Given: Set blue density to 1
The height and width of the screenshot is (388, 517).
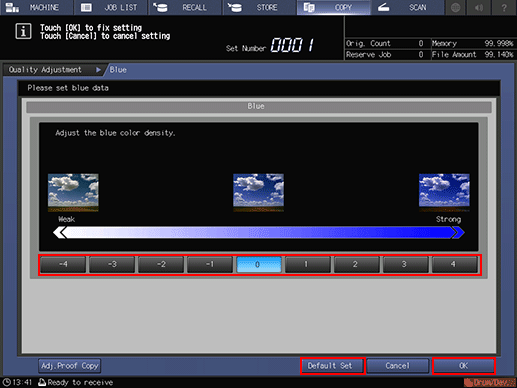Looking at the screenshot, I should click(308, 264).
